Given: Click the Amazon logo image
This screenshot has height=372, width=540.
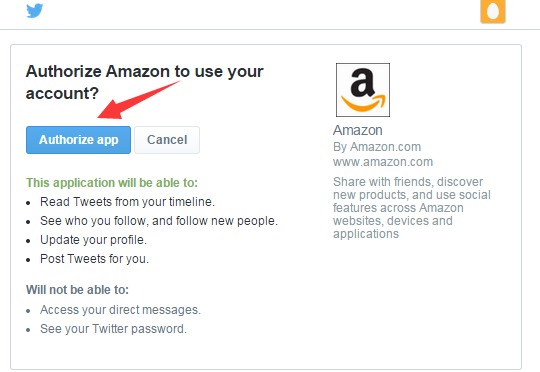Looking at the screenshot, I should pyautogui.click(x=363, y=90).
